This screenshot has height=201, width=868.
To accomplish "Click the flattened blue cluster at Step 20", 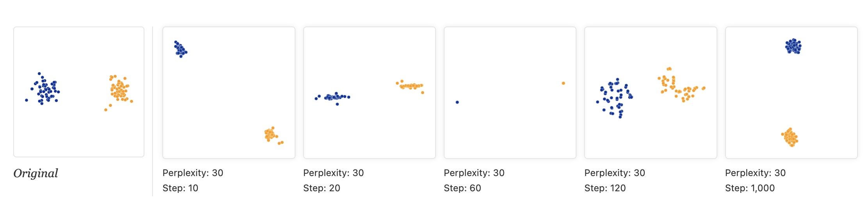I will 333,97.
